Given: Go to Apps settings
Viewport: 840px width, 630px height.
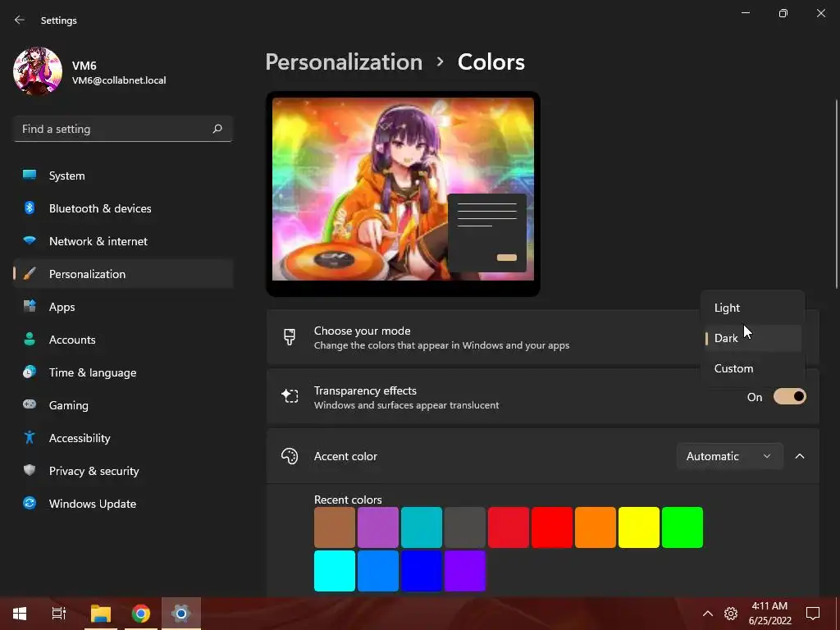Looking at the screenshot, I should click(x=123, y=307).
